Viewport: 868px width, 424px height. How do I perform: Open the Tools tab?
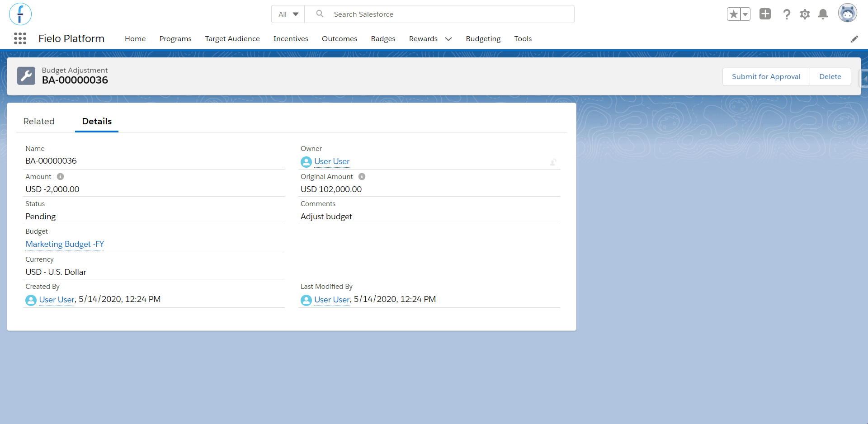(x=523, y=39)
